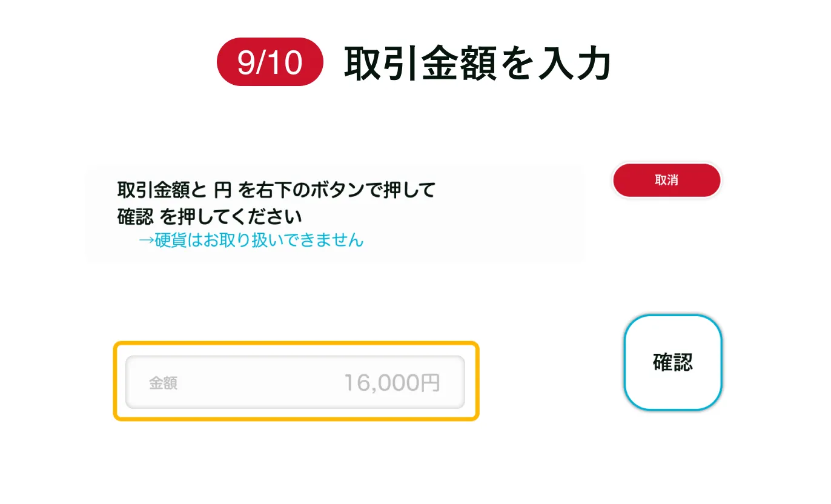Click the word ボタン in the instructions

coord(336,191)
